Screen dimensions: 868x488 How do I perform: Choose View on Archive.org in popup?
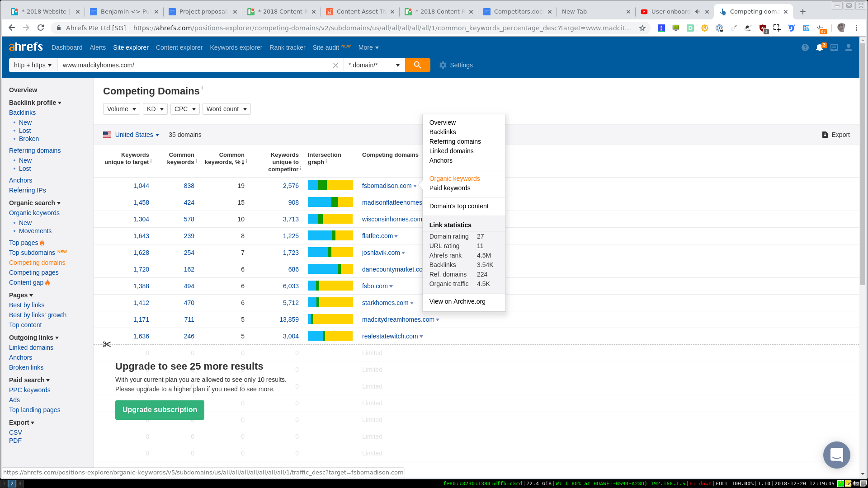457,301
